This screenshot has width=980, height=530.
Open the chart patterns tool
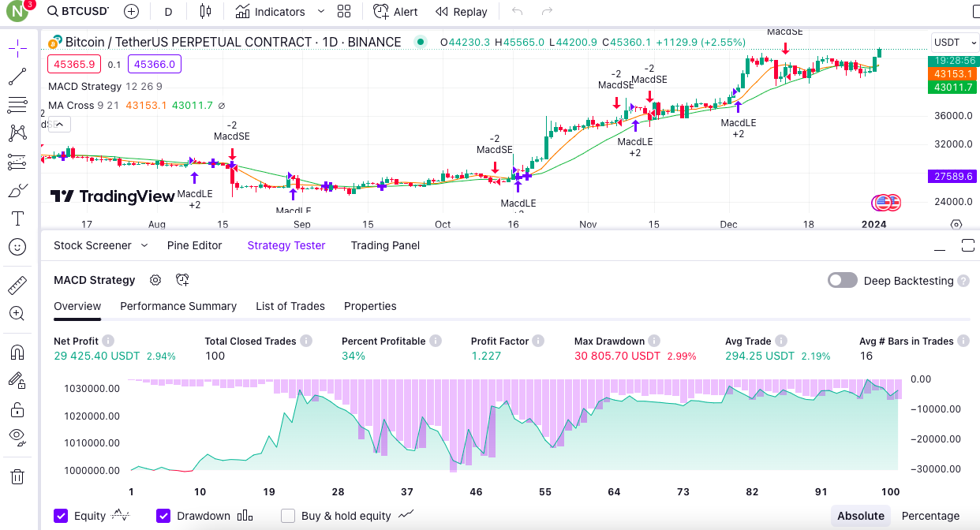click(17, 133)
